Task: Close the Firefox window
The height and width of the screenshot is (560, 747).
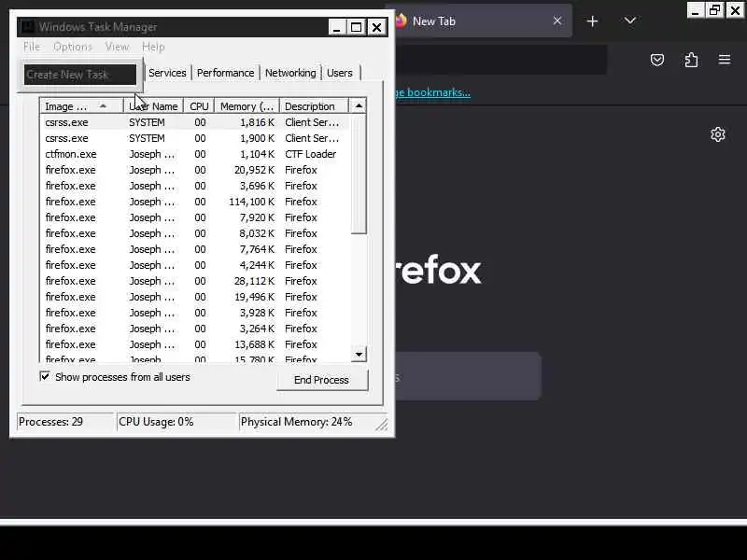Action: pyautogui.click(x=735, y=10)
